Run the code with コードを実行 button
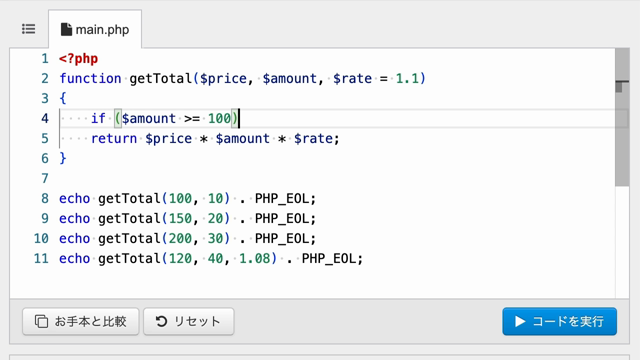This screenshot has height=360, width=640. click(560, 321)
